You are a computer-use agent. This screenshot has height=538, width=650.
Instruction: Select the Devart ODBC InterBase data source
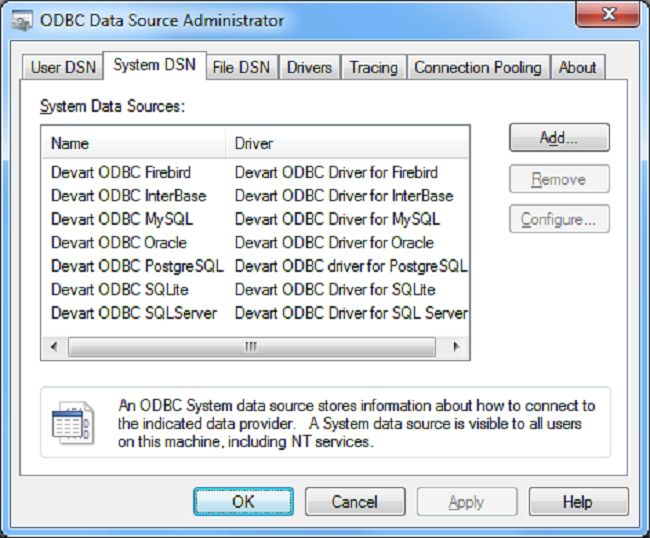(x=129, y=196)
